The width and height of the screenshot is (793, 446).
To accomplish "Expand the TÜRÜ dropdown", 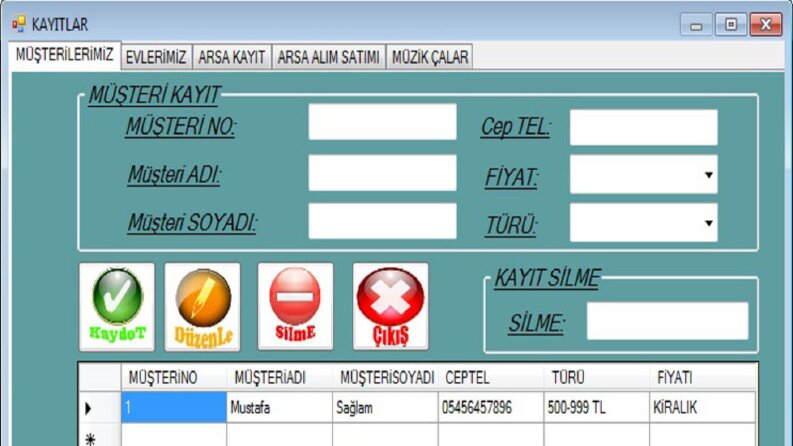I will pos(709,223).
